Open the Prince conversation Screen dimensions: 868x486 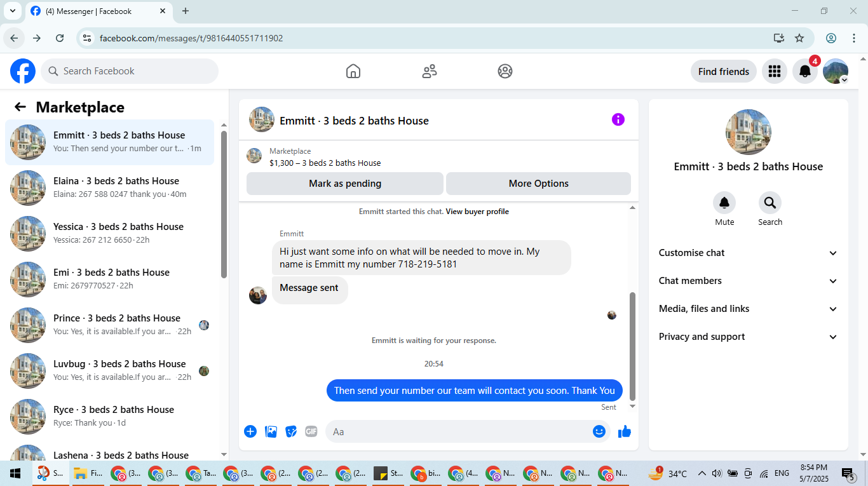coord(110,325)
